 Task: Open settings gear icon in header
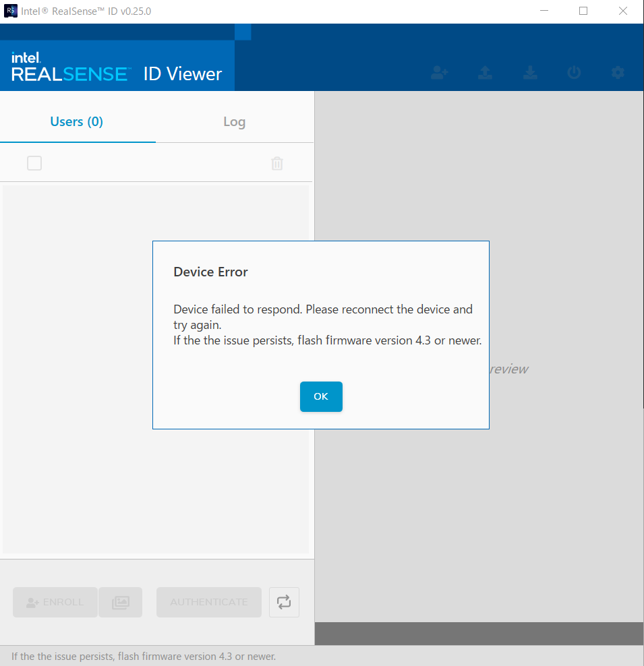pos(618,72)
